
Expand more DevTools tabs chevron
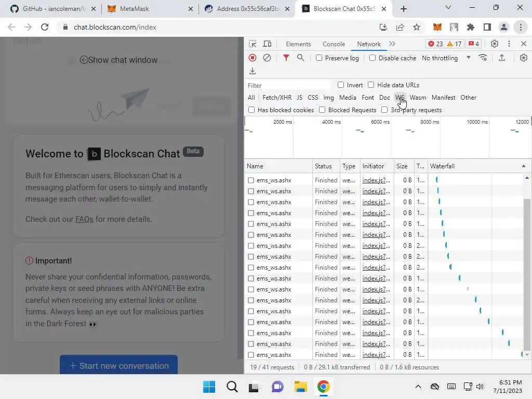(x=392, y=44)
